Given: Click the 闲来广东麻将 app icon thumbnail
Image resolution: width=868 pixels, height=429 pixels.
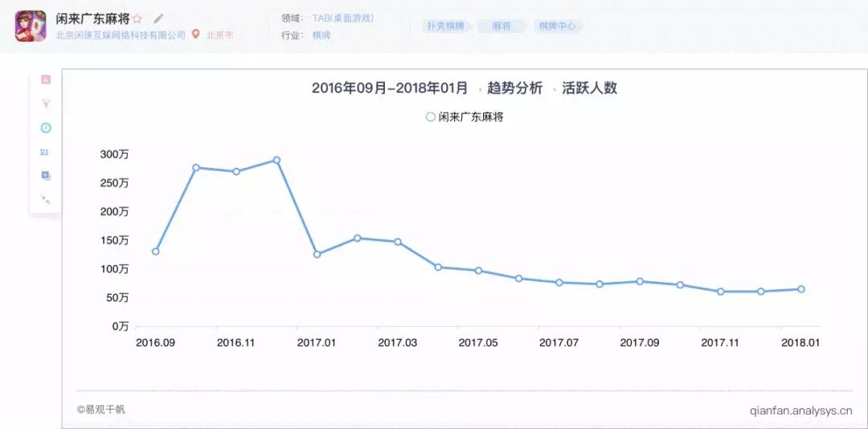Looking at the screenshot, I should tap(31, 26).
